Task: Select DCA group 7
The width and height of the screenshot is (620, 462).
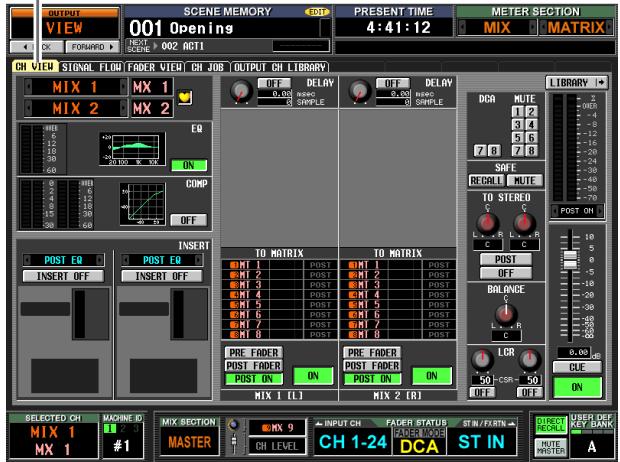Action: click(480, 151)
